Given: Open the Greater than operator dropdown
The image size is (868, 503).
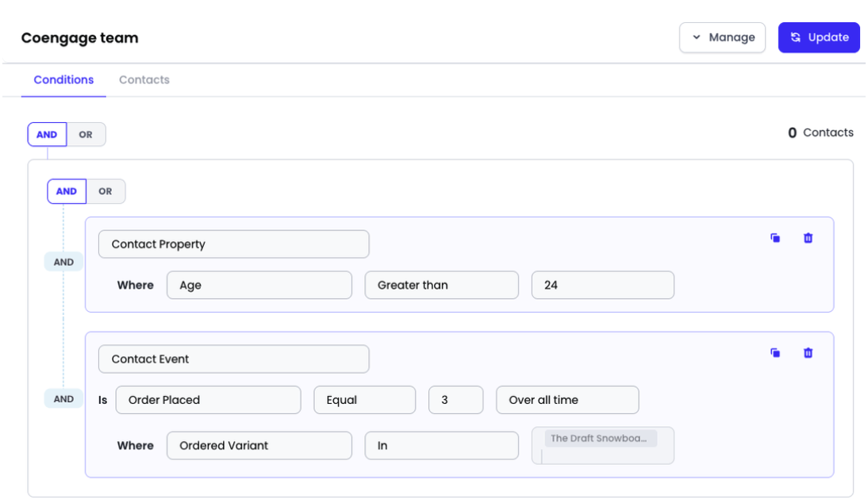Looking at the screenshot, I should point(441,286).
